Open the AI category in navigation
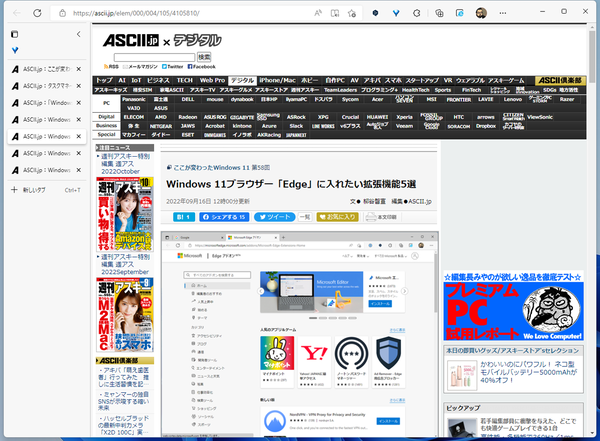Screen dimensions: 600x441 point(122,80)
